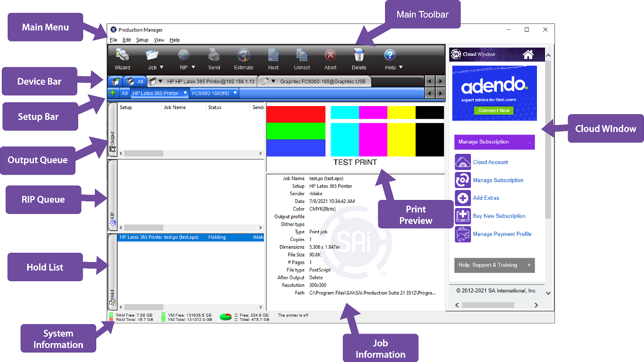Go to Cloud Window home icon
Viewport: 644px width, 362px height.
528,55
